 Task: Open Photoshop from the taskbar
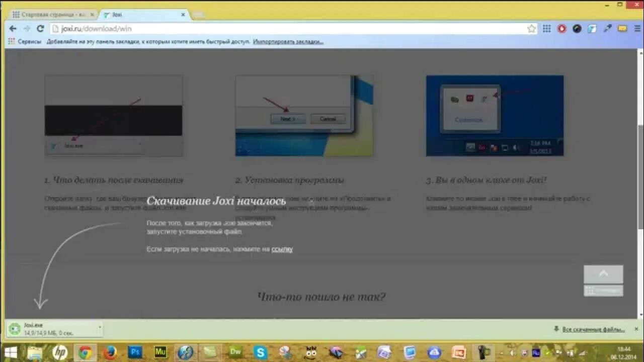pos(135,352)
